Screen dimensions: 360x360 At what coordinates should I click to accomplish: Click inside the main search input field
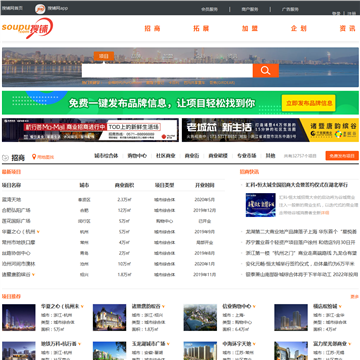(x=167, y=70)
